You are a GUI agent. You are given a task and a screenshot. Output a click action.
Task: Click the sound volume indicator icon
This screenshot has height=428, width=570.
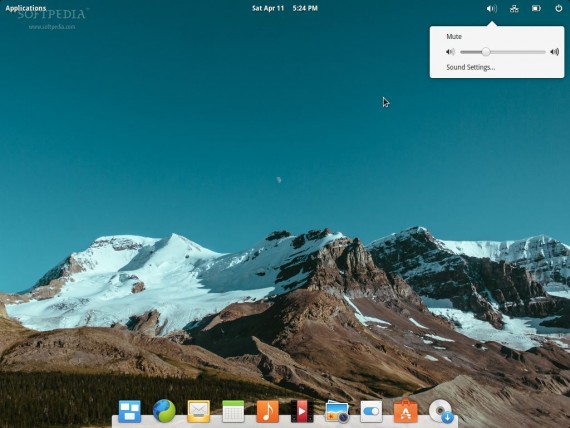tap(491, 8)
